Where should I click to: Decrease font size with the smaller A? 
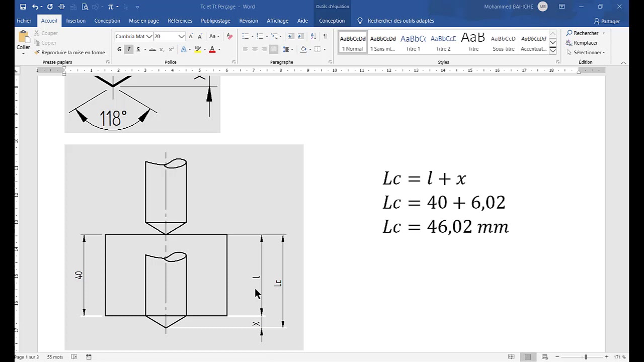(x=200, y=36)
